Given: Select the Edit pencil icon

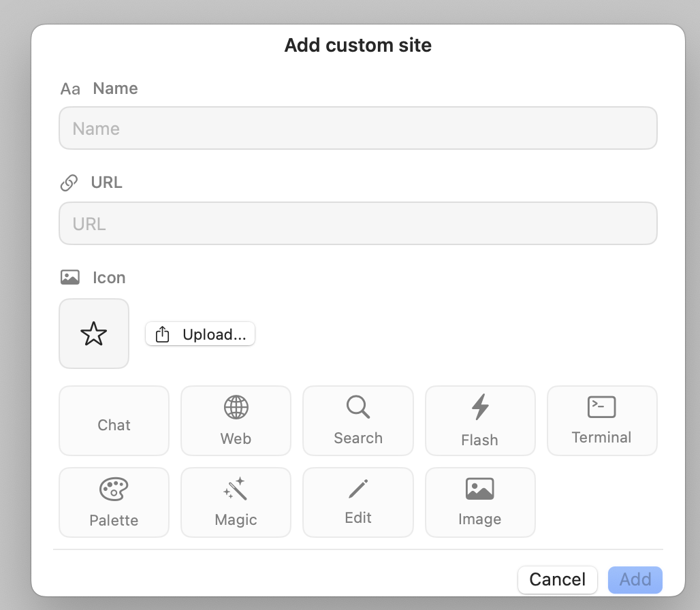Looking at the screenshot, I should coord(357,502).
